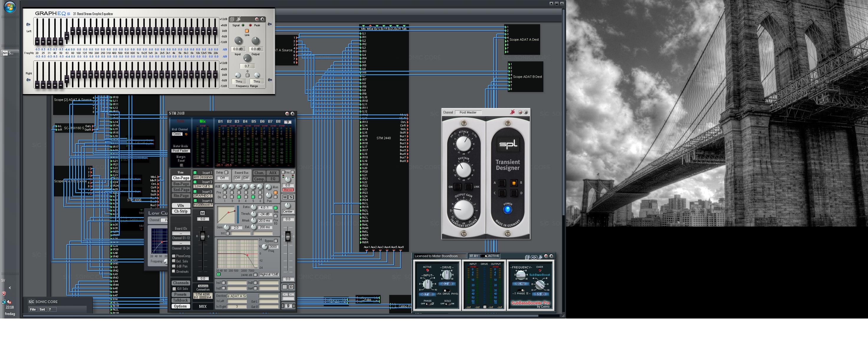This screenshot has height=348, width=868.
Task: Open the Midi Channel Omni dropdown
Action: 177,134
